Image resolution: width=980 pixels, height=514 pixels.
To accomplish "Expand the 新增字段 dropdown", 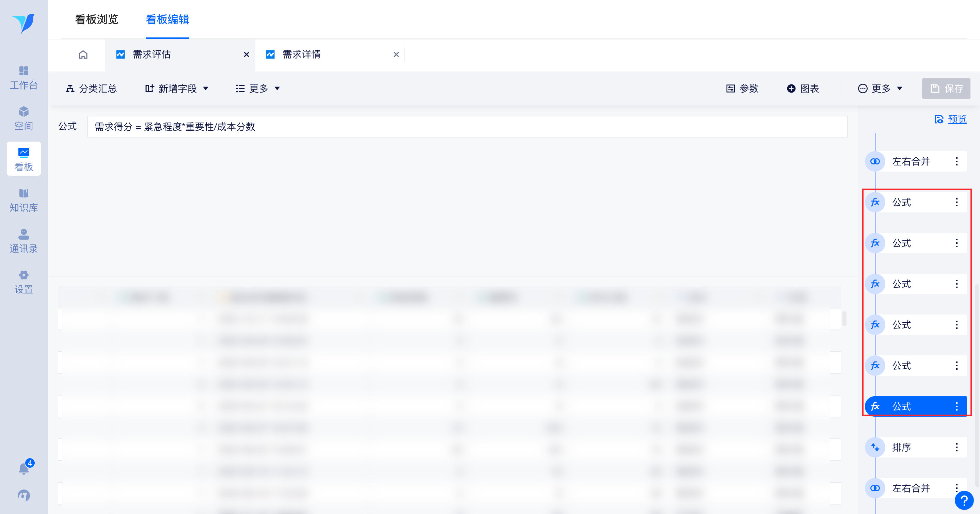I will pos(177,89).
